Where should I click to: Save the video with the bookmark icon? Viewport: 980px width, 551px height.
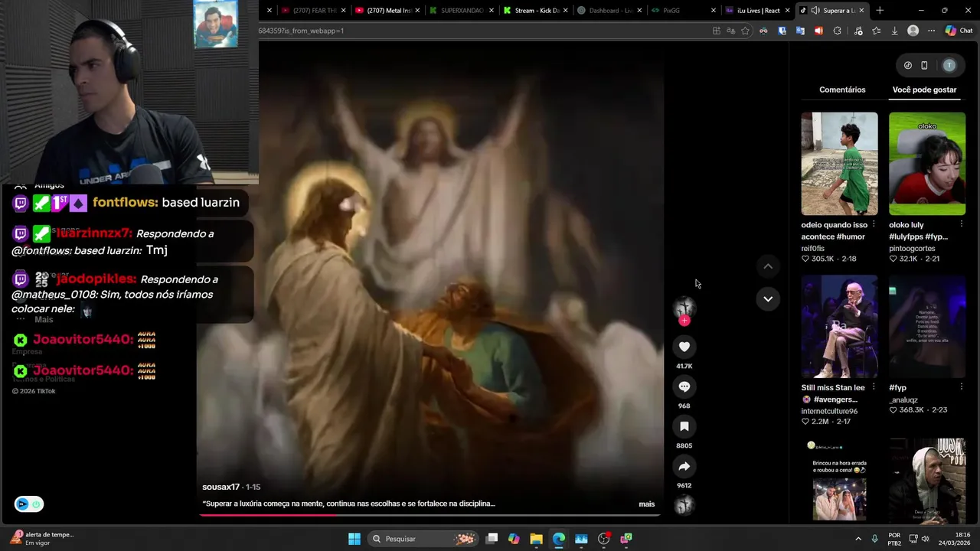pos(684,426)
